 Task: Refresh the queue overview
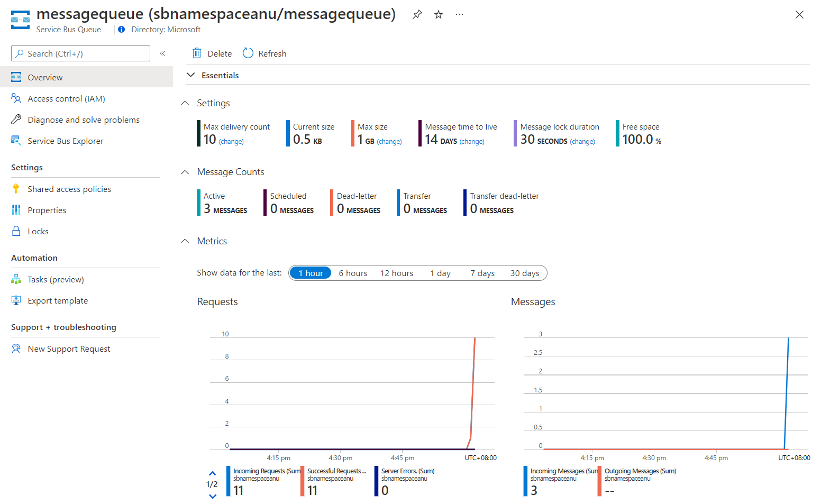coord(264,53)
